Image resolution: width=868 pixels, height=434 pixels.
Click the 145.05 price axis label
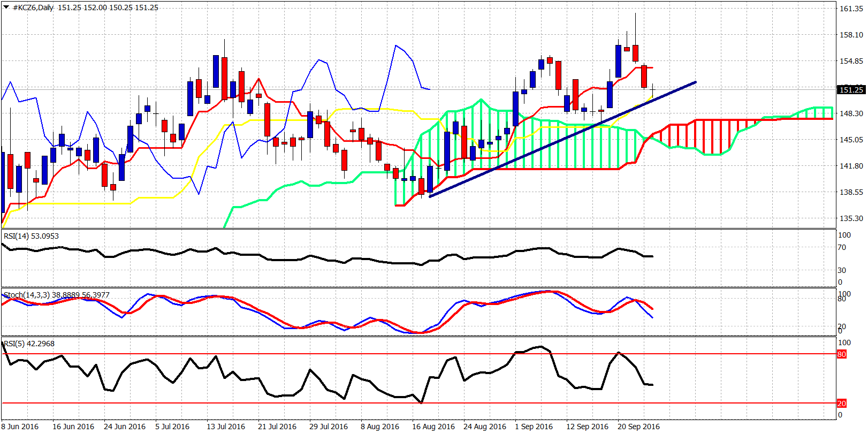click(x=851, y=140)
